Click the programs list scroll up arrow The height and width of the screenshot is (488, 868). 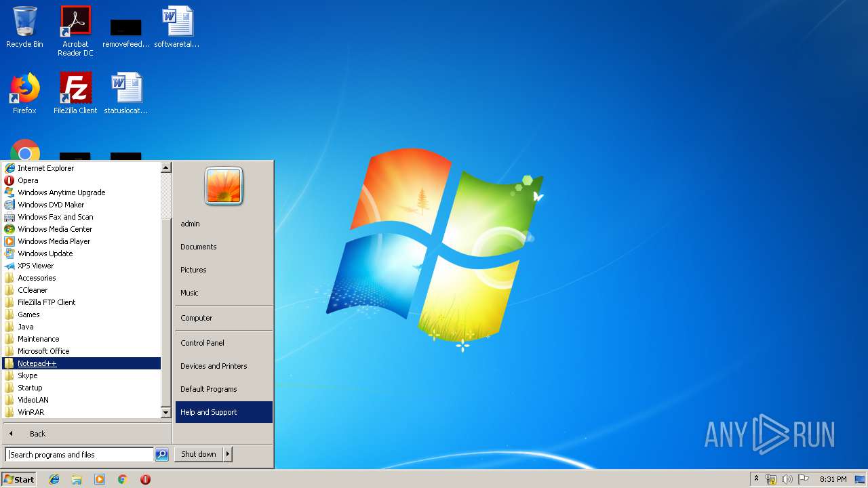(x=166, y=167)
